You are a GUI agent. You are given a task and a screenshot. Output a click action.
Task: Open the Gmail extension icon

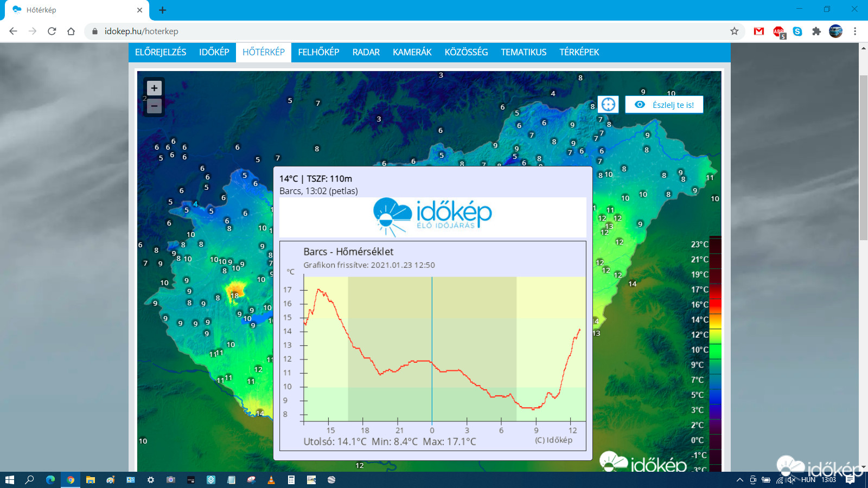758,31
